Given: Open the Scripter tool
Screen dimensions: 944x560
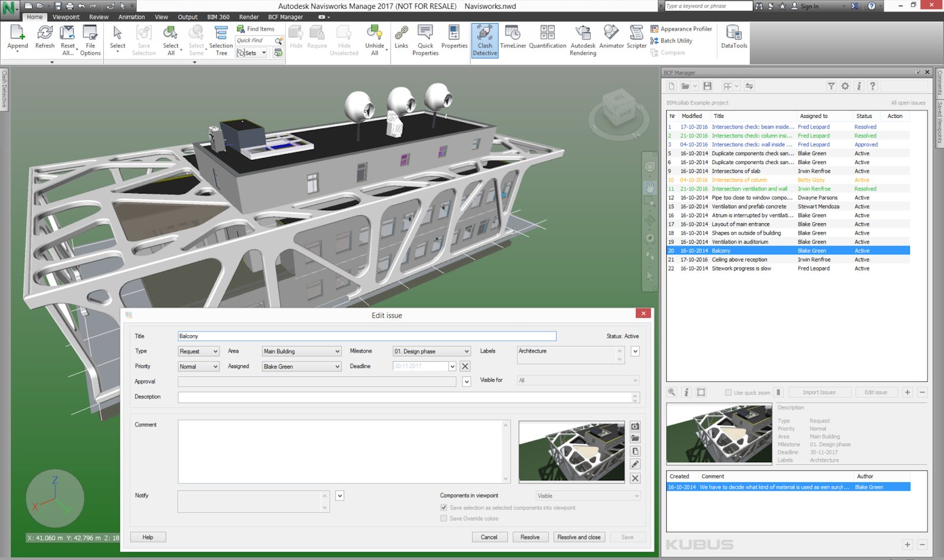Looking at the screenshot, I should [636, 40].
